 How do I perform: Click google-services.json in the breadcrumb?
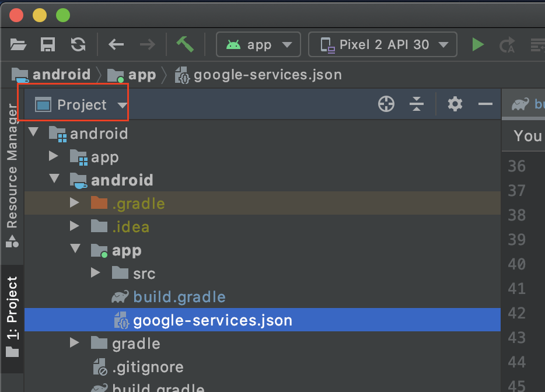(x=268, y=75)
